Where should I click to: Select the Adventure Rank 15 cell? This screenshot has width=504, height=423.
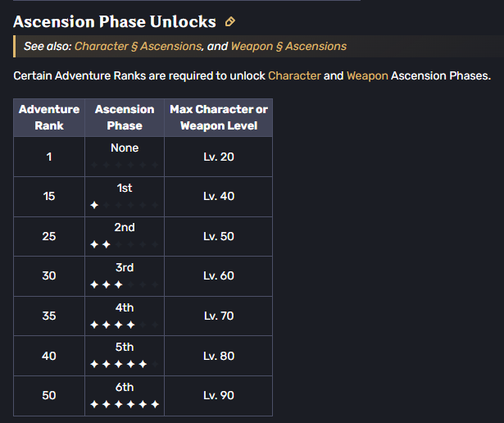pos(49,197)
